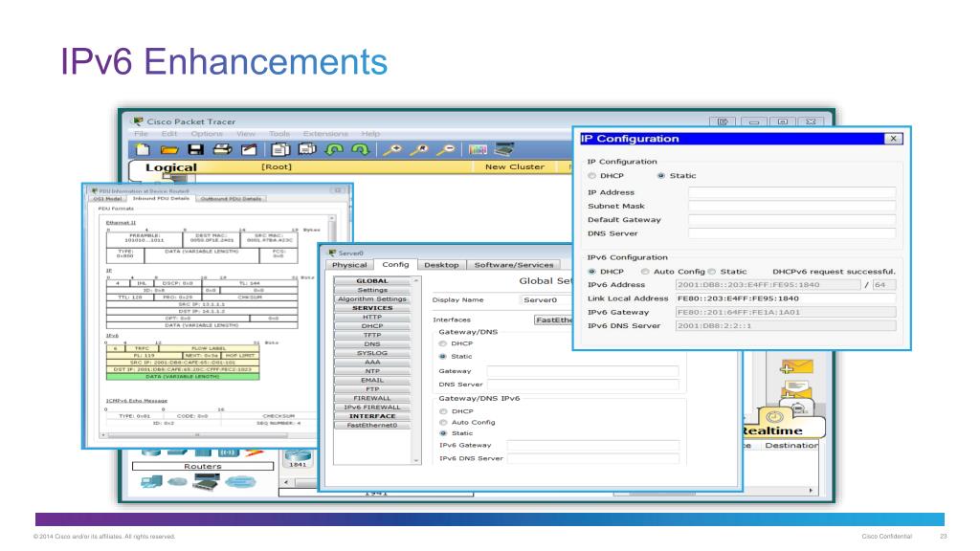The height and width of the screenshot is (551, 980).
Task: Zoom in with the plus magnifier icon
Action: (392, 149)
